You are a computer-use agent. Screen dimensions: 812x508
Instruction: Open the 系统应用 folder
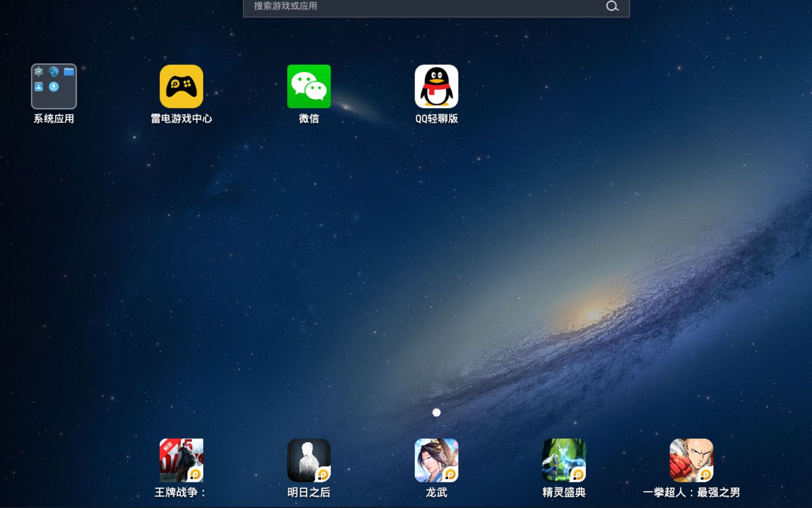point(54,86)
